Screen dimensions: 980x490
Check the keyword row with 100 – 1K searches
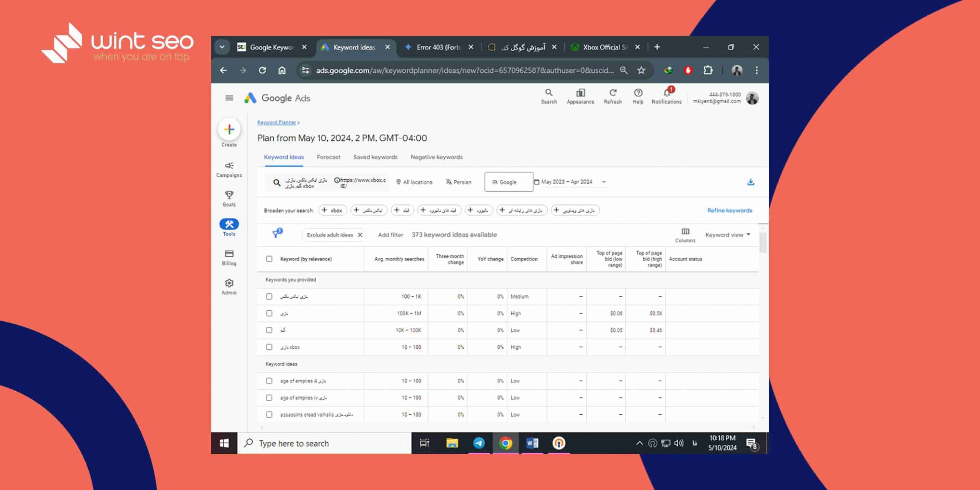(269, 296)
